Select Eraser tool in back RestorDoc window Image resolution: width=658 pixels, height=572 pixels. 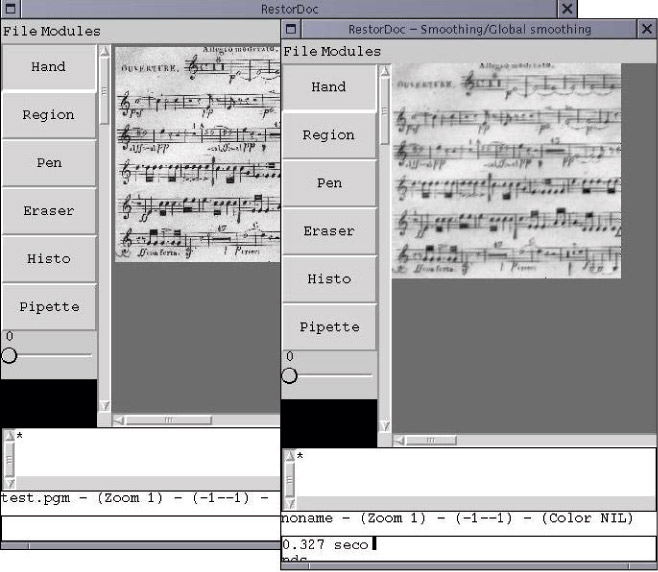49,211
